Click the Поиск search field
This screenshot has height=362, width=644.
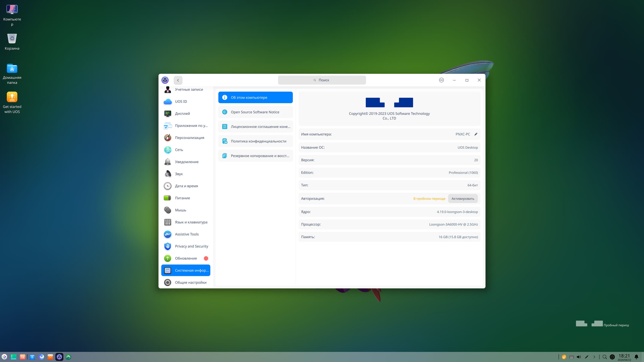(x=322, y=80)
